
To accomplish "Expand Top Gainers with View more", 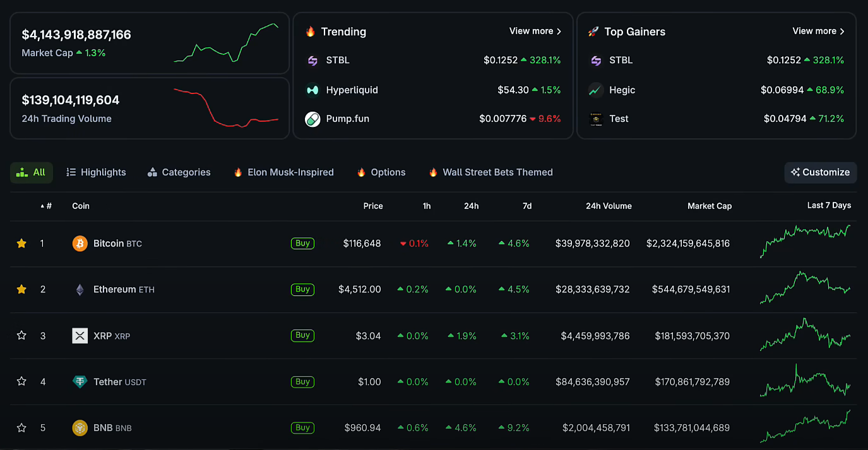I will point(818,31).
